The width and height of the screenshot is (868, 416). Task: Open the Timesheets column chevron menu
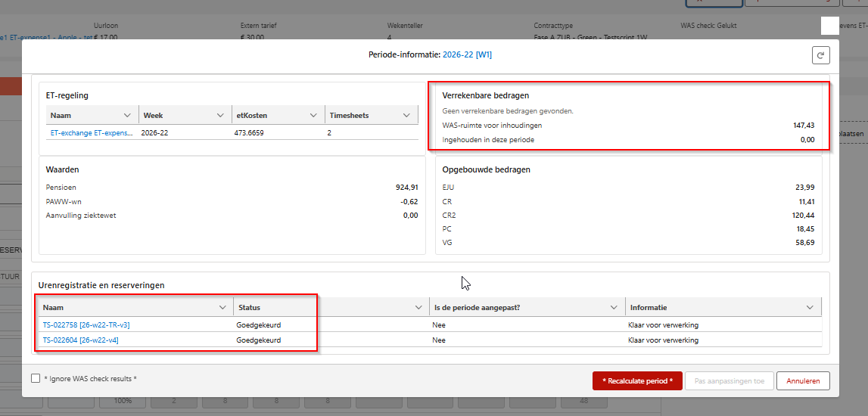coord(407,115)
